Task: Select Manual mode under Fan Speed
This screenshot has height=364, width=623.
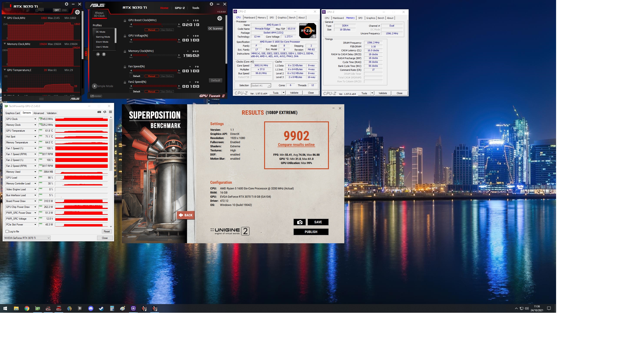Action: [x=152, y=76]
